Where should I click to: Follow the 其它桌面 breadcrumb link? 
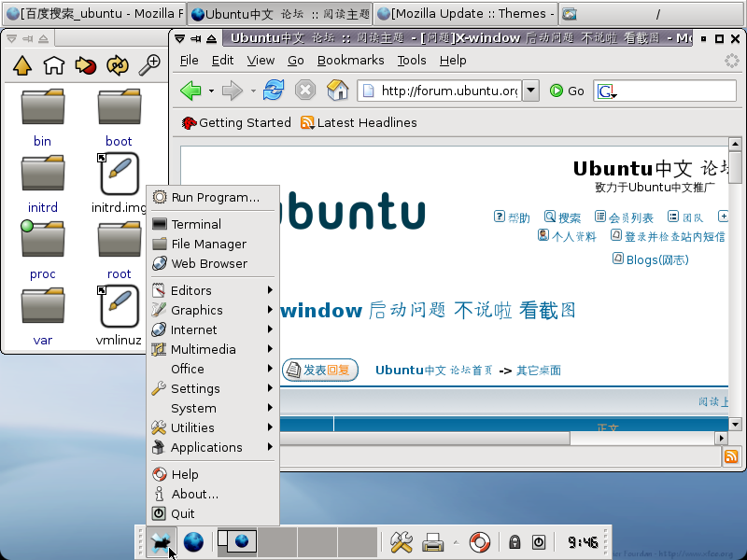(539, 371)
